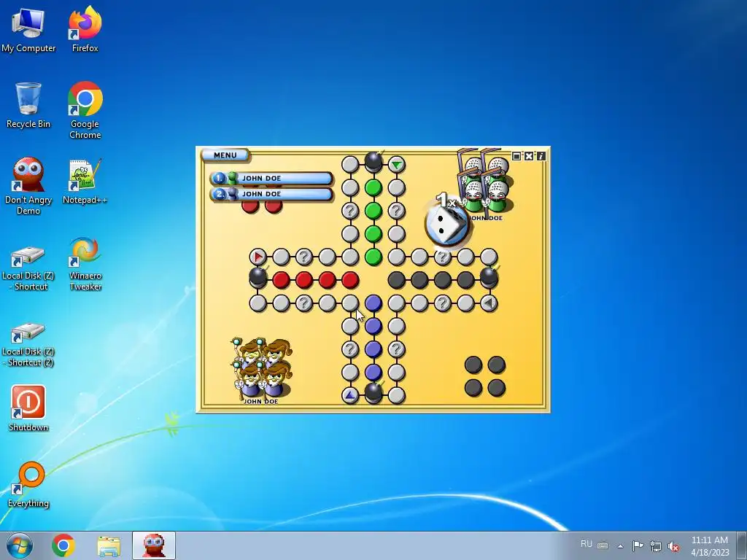Click the red home field nearest center
The height and width of the screenshot is (560, 747).
350,280
